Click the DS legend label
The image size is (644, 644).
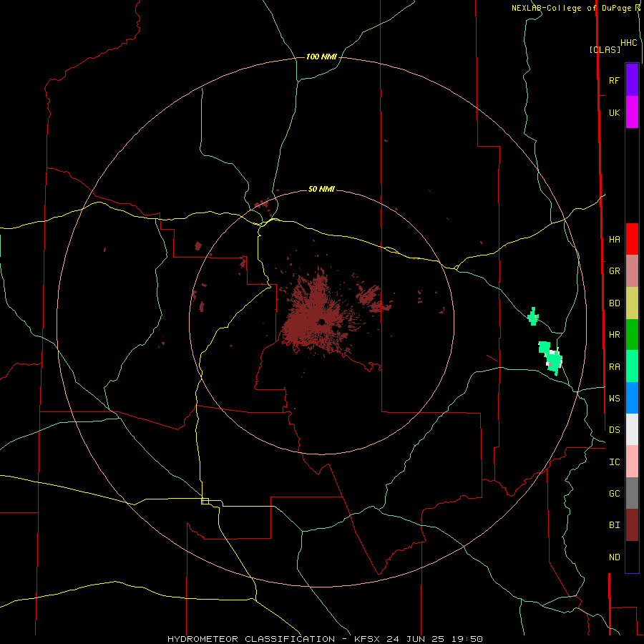[x=614, y=430]
